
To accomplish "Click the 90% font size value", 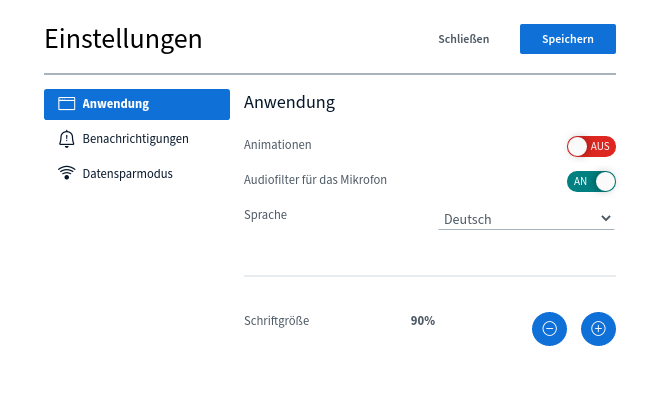I will (422, 321).
